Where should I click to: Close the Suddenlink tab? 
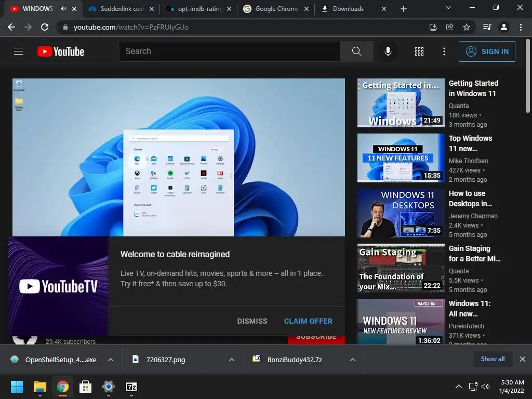point(152,9)
